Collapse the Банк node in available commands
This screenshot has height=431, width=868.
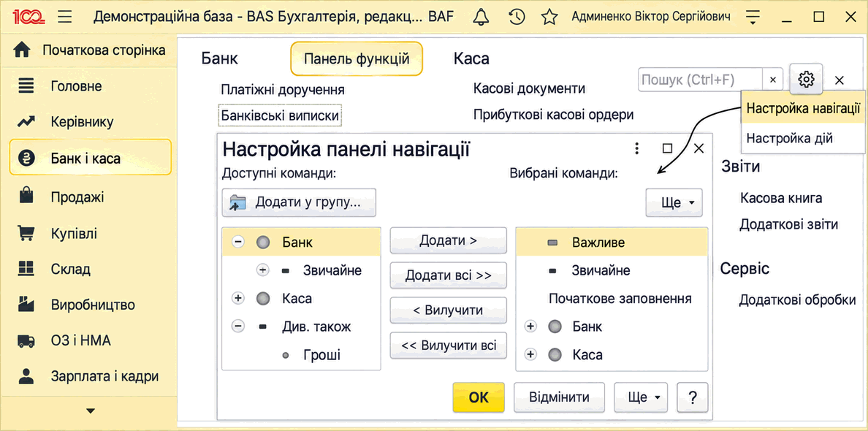tap(238, 242)
